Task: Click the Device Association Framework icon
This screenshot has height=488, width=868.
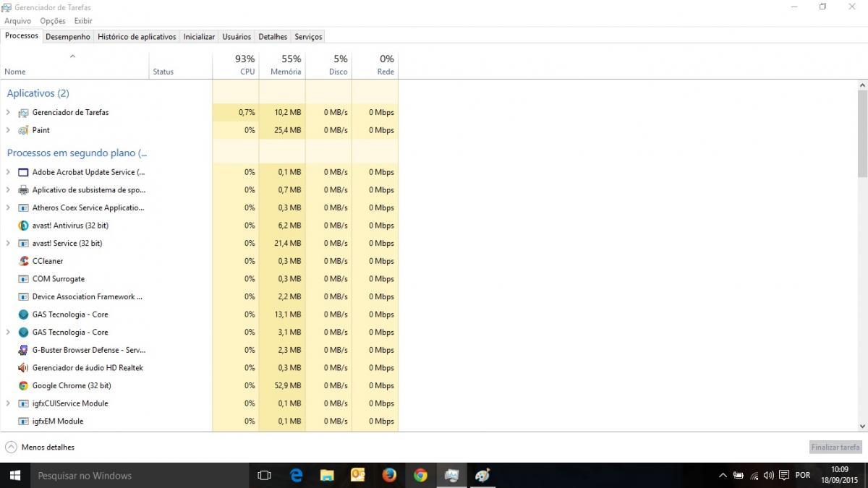Action: coord(23,296)
